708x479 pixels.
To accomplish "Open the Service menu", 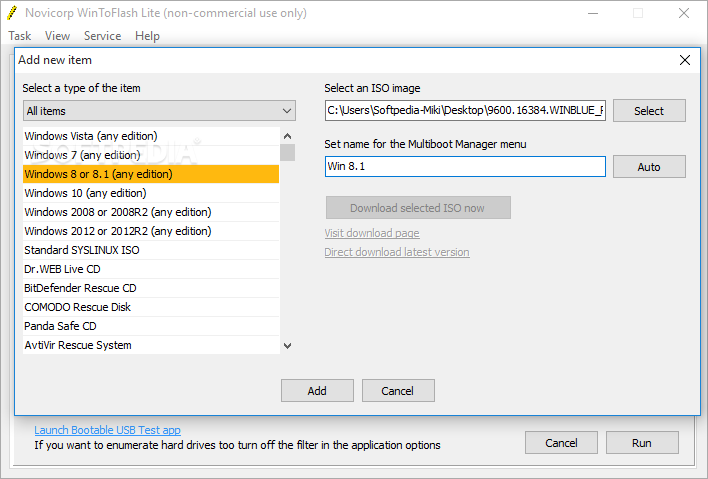I will point(102,36).
